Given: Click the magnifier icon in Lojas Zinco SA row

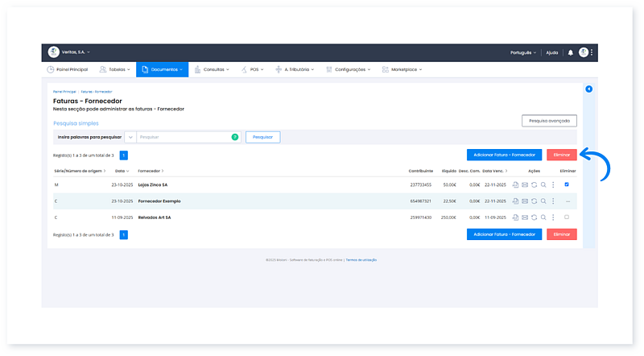Looking at the screenshot, I should 543,184.
